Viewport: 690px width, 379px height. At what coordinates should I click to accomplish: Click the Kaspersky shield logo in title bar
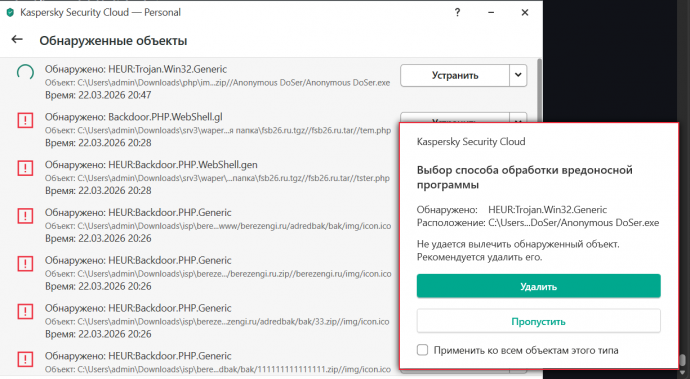click(x=10, y=13)
